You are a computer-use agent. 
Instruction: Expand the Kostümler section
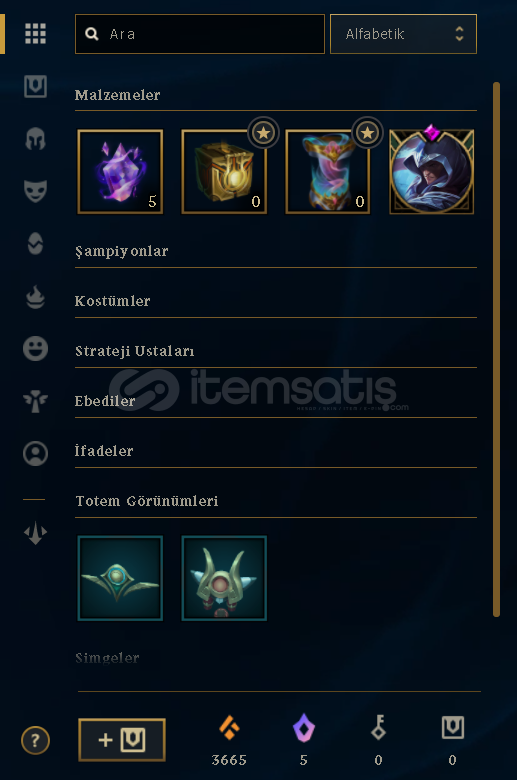[276, 301]
